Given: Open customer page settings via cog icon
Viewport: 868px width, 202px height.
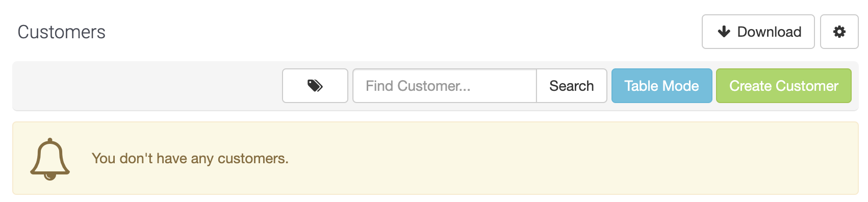Looking at the screenshot, I should [839, 32].
